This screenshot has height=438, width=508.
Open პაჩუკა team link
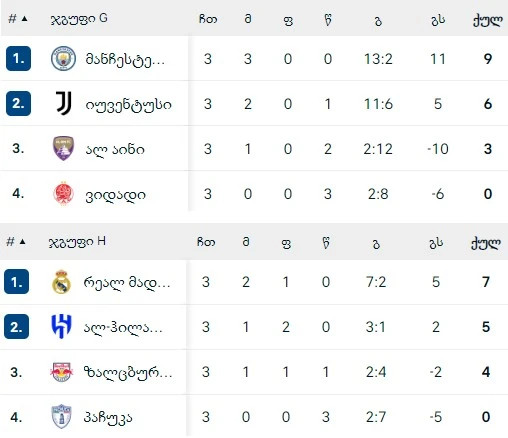108,417
